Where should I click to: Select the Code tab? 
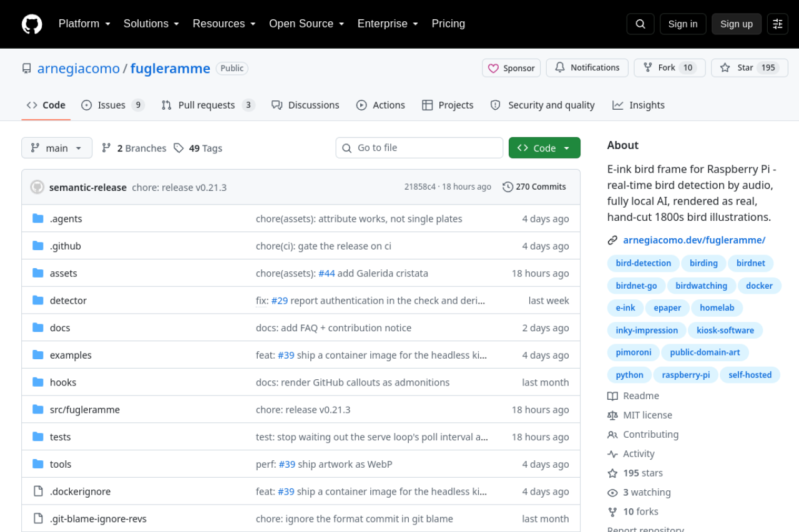pos(46,105)
